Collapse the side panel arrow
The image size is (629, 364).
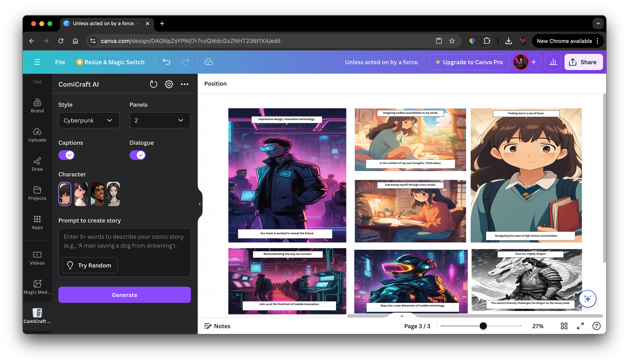click(x=200, y=204)
